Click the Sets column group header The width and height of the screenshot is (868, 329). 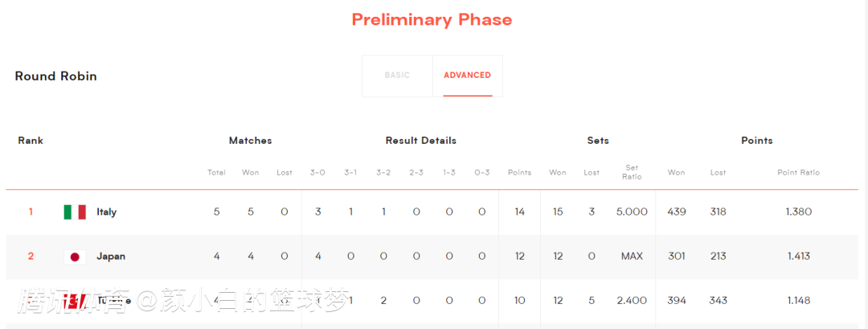click(598, 141)
